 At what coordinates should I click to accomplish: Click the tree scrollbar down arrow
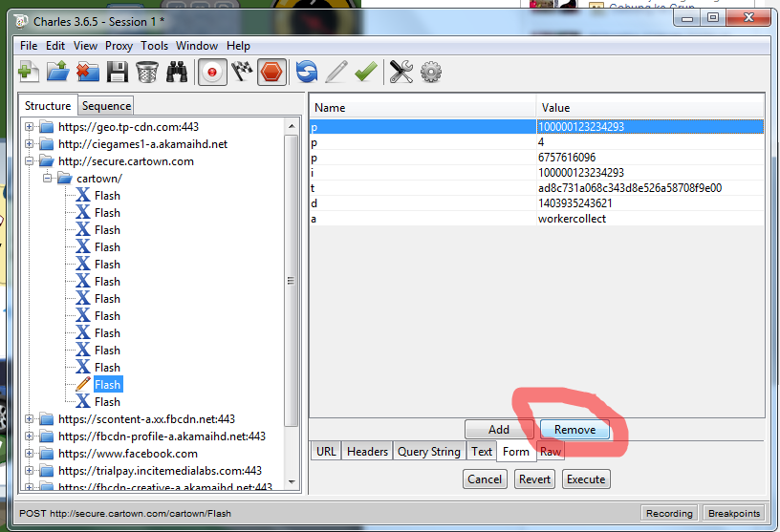(x=292, y=481)
